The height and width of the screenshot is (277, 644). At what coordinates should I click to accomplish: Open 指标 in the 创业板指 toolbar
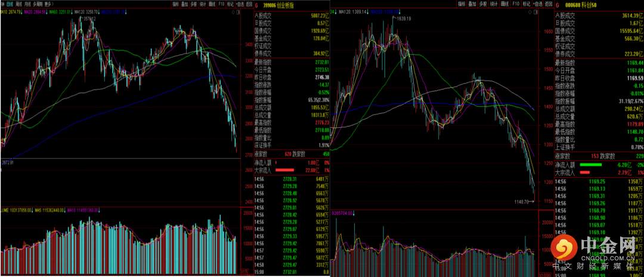(175, 4)
